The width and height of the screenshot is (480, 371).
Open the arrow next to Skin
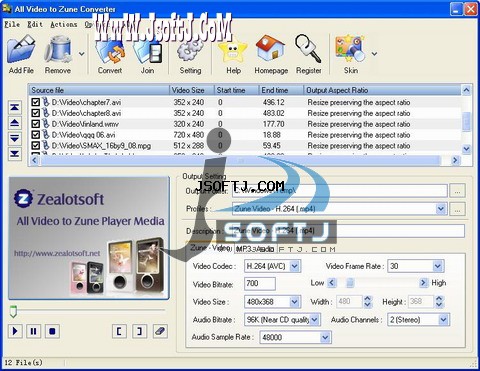point(374,53)
